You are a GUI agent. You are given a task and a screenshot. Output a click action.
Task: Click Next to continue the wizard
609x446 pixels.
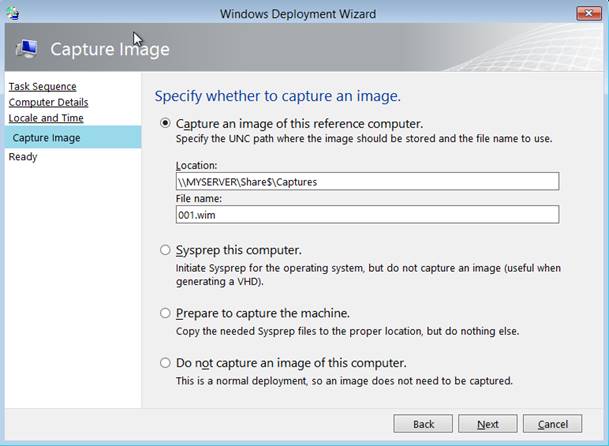pos(488,424)
